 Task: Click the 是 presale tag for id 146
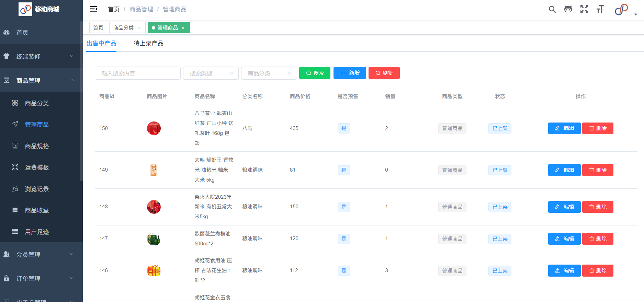[x=344, y=271]
